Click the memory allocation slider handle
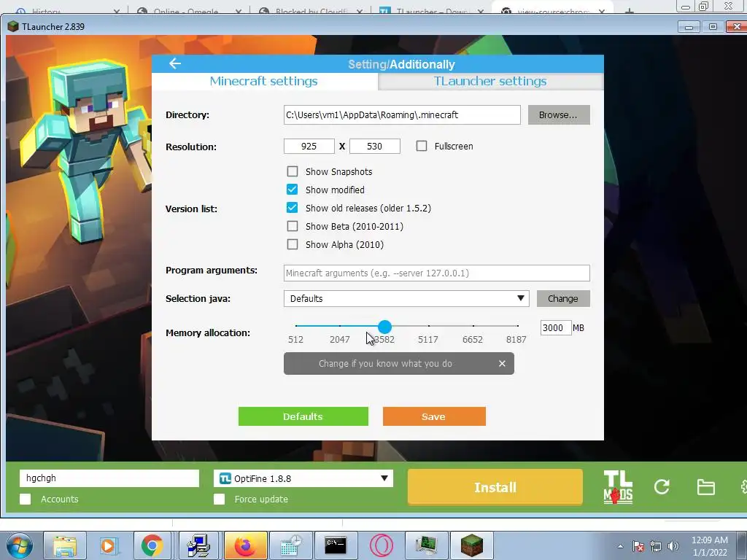This screenshot has height=560, width=747. tap(384, 326)
